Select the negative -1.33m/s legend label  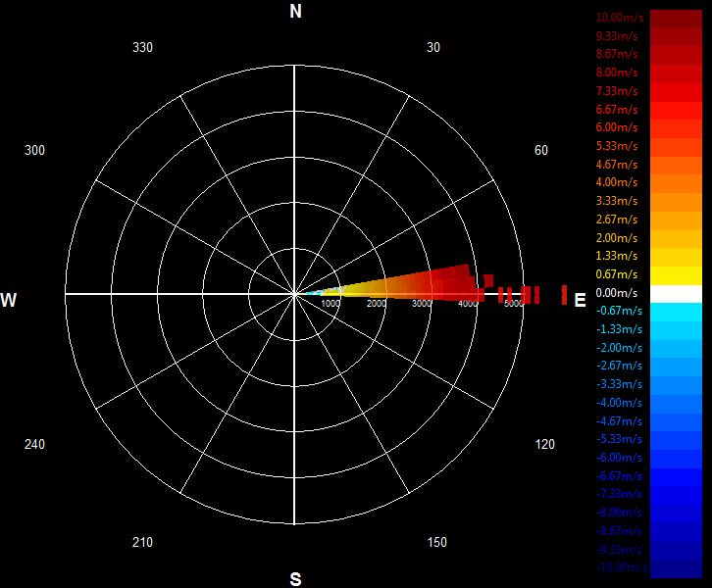tap(619, 329)
